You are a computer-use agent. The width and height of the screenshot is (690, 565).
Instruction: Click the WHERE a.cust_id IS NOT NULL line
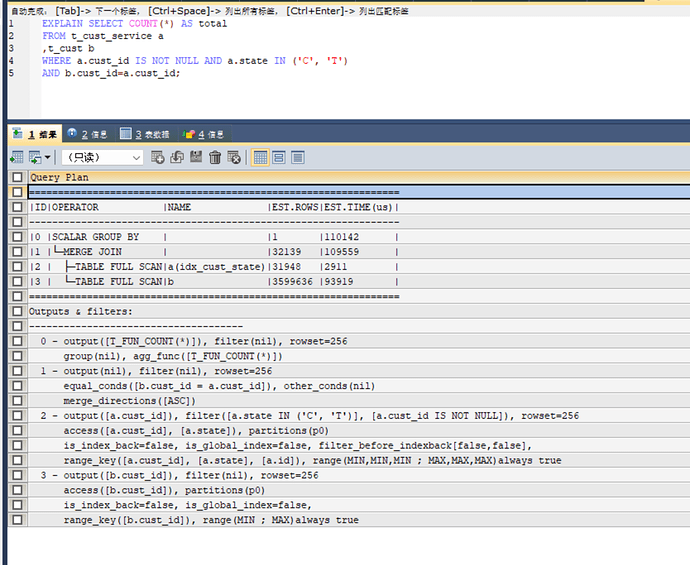point(195,60)
